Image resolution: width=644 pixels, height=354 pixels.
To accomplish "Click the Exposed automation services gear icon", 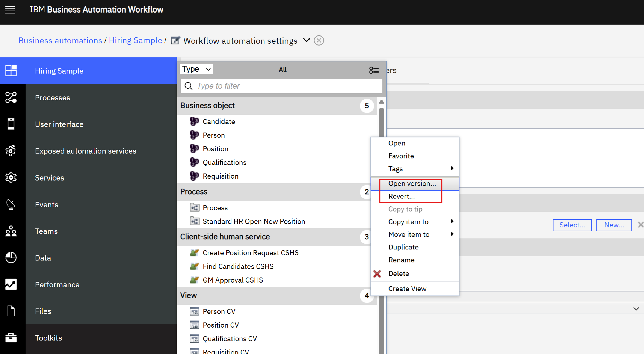I will [x=11, y=151].
